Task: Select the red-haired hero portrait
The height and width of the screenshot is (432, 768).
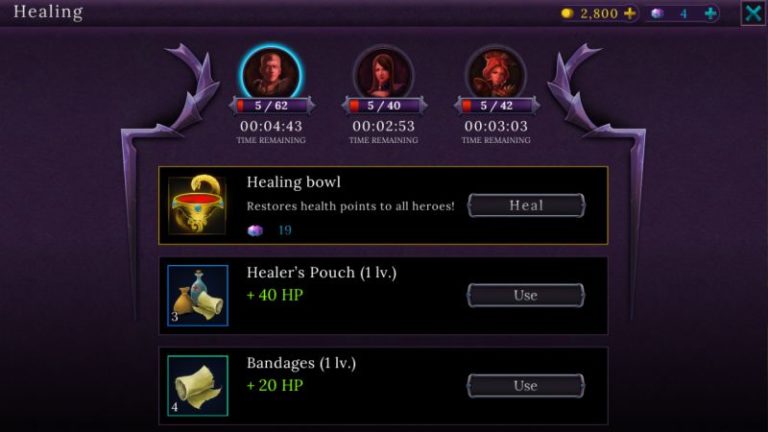Action: (x=496, y=73)
